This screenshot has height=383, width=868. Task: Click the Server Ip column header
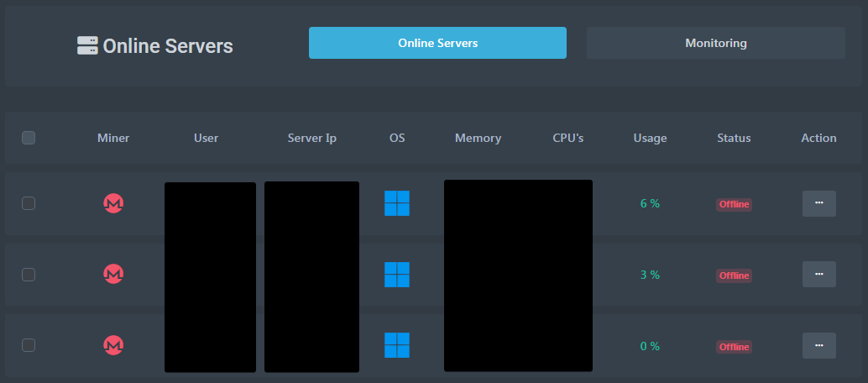coord(311,138)
